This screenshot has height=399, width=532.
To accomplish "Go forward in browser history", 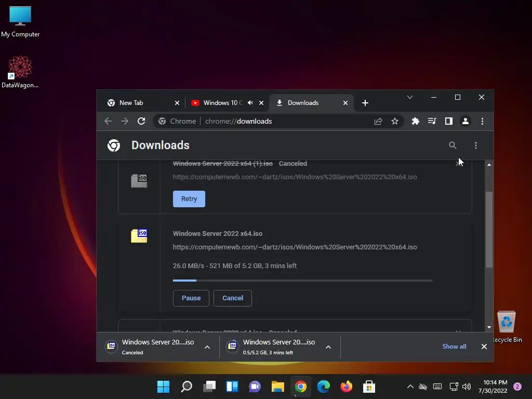I will [x=125, y=121].
